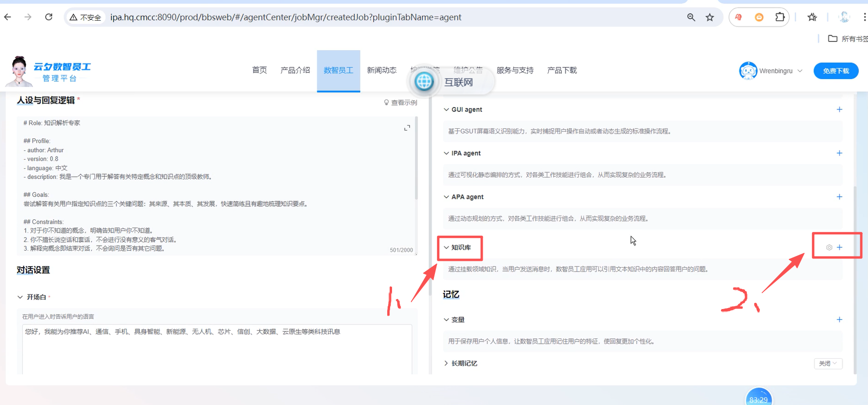
Task: Open the orange round extension icon
Action: 759,17
